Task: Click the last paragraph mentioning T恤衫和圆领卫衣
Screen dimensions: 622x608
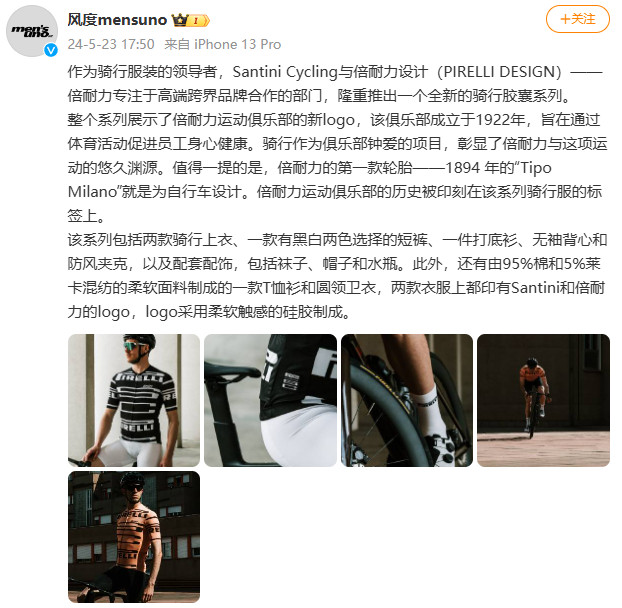Action: 337,276
